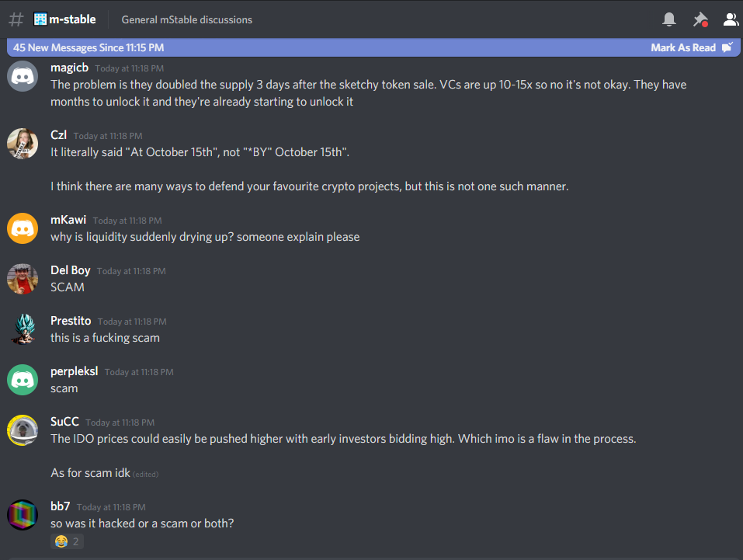This screenshot has height=560, width=743.
Task: Toggle the member list icon
Action: [731, 19]
